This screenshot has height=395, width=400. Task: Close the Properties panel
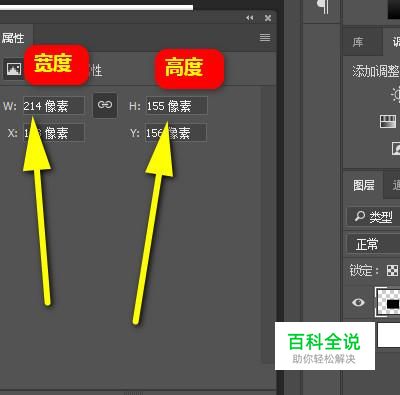click(x=268, y=18)
